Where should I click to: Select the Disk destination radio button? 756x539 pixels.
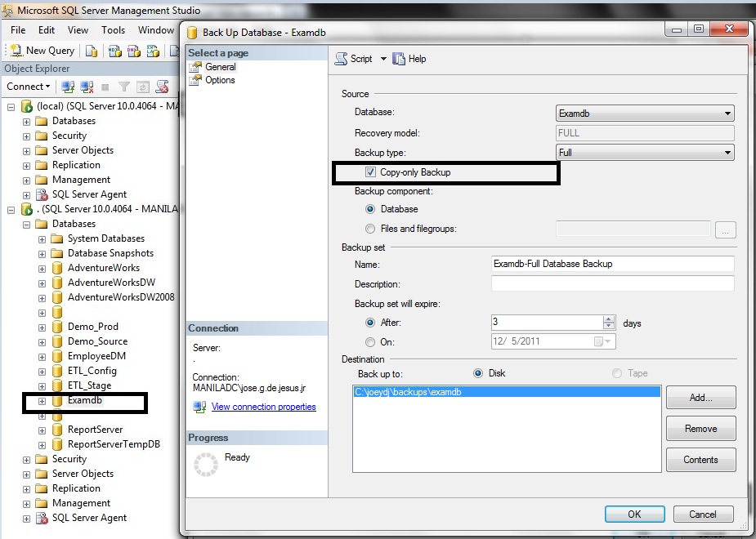(478, 373)
